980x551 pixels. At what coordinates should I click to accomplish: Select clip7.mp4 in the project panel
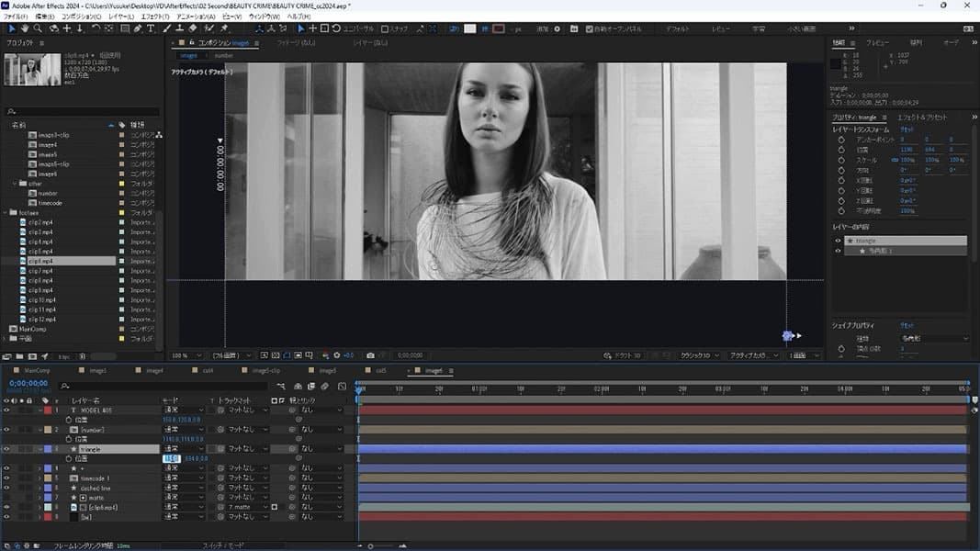[x=40, y=271]
